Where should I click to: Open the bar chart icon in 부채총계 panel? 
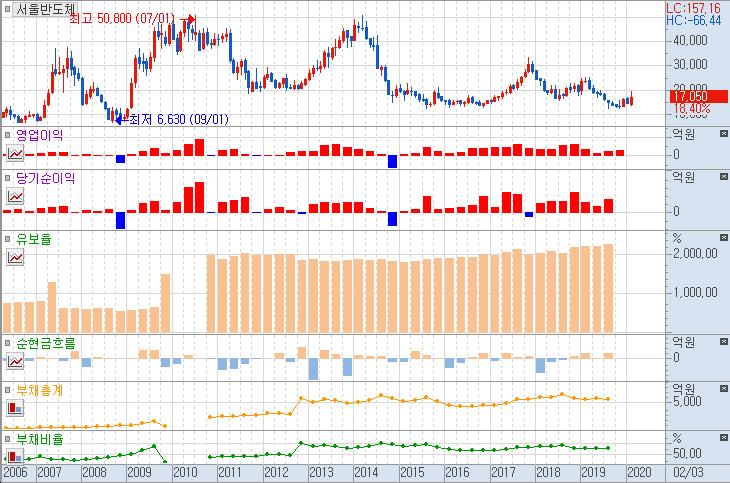(x=15, y=408)
